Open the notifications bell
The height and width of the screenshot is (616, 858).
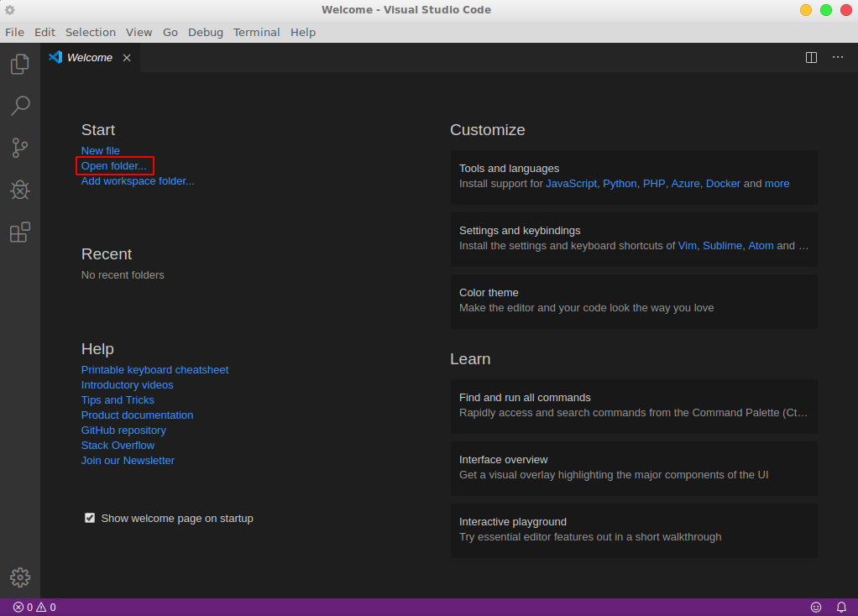click(x=841, y=608)
